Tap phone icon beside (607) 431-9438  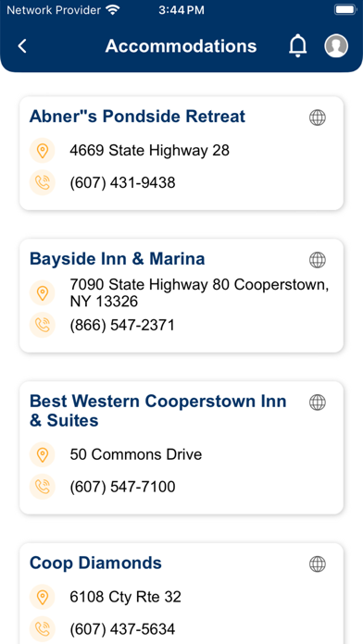(x=43, y=183)
